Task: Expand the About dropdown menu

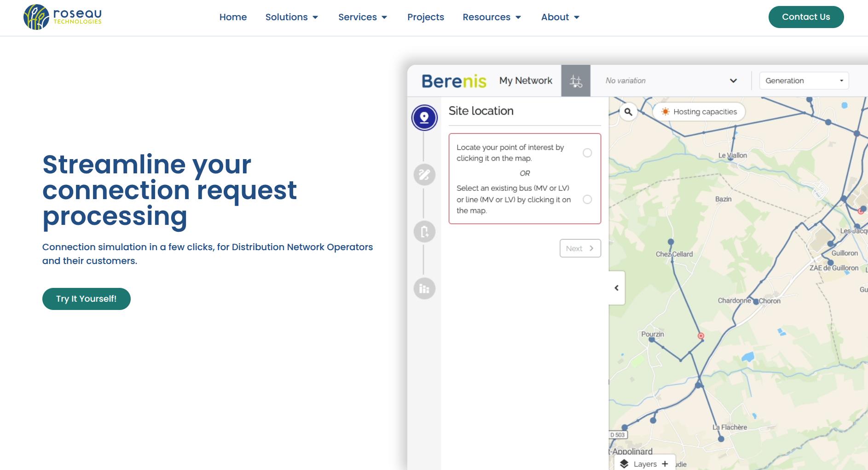Action: pos(560,17)
